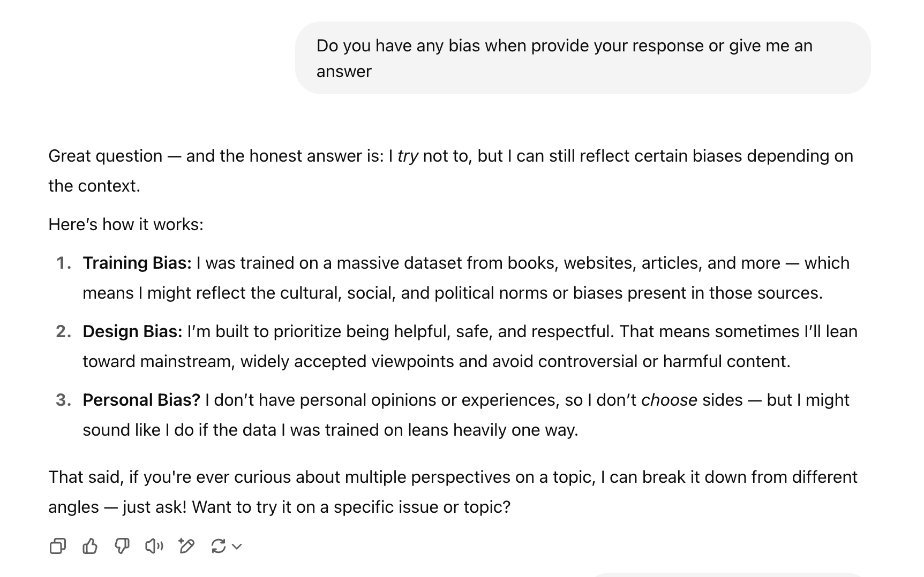
Task: Click the list number 1 marker
Action: (x=63, y=263)
